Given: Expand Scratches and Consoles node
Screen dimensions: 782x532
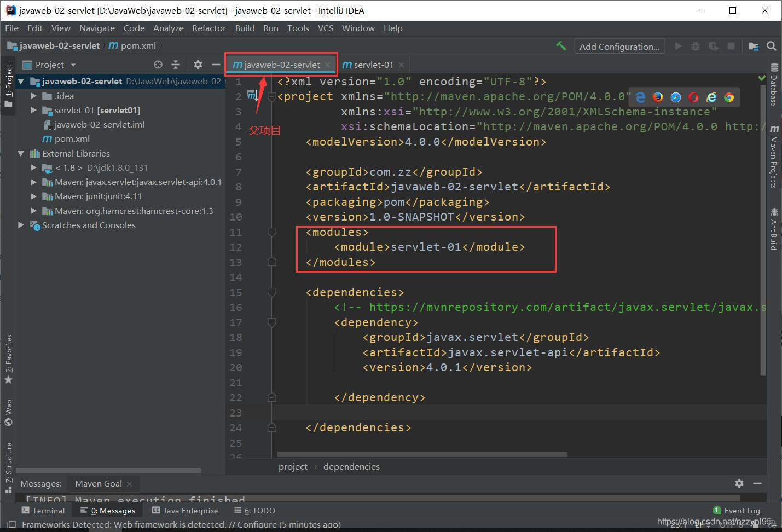Looking at the screenshot, I should tap(21, 225).
